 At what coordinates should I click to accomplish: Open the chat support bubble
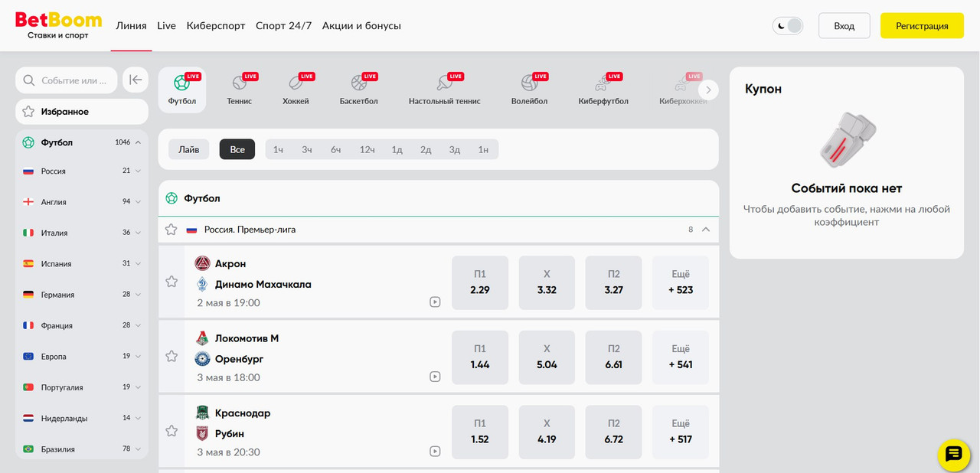(953, 455)
